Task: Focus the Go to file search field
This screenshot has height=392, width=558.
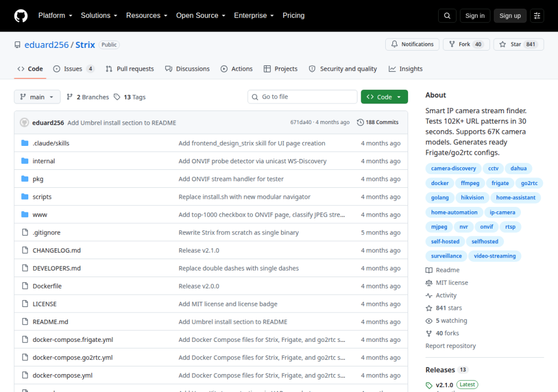Action: [x=302, y=97]
